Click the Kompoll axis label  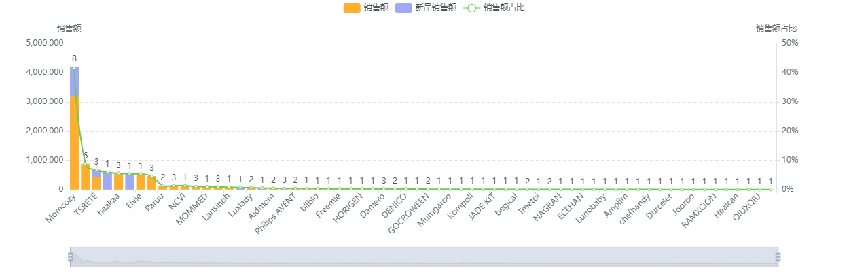(461, 205)
